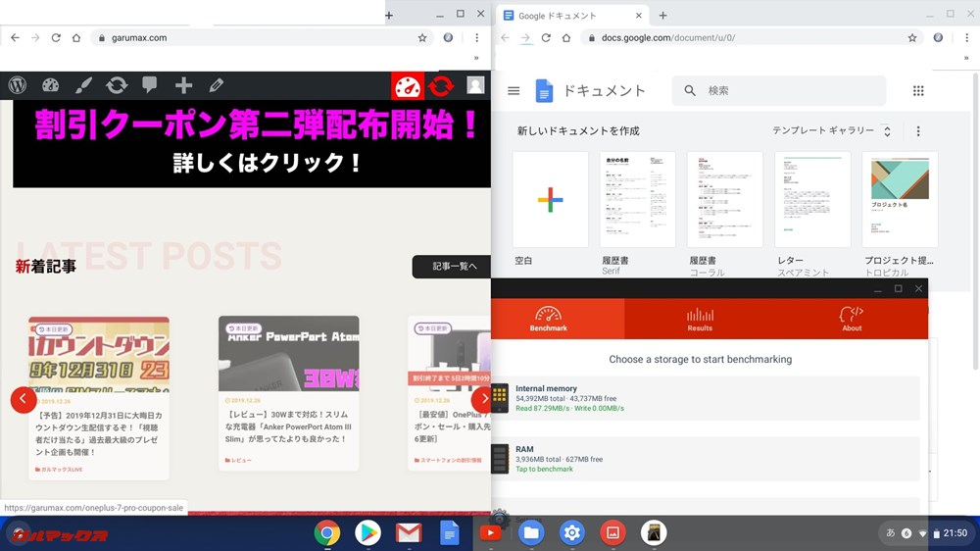Image resolution: width=980 pixels, height=551 pixels.
Task: Click the red speedometer icon in admin bar
Action: click(x=408, y=86)
